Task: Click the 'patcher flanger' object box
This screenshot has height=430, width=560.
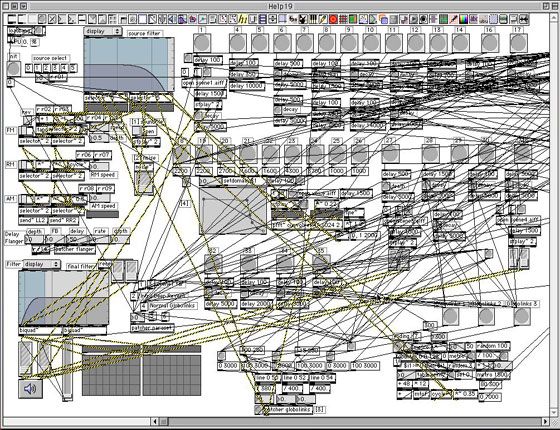Action: coord(75,249)
